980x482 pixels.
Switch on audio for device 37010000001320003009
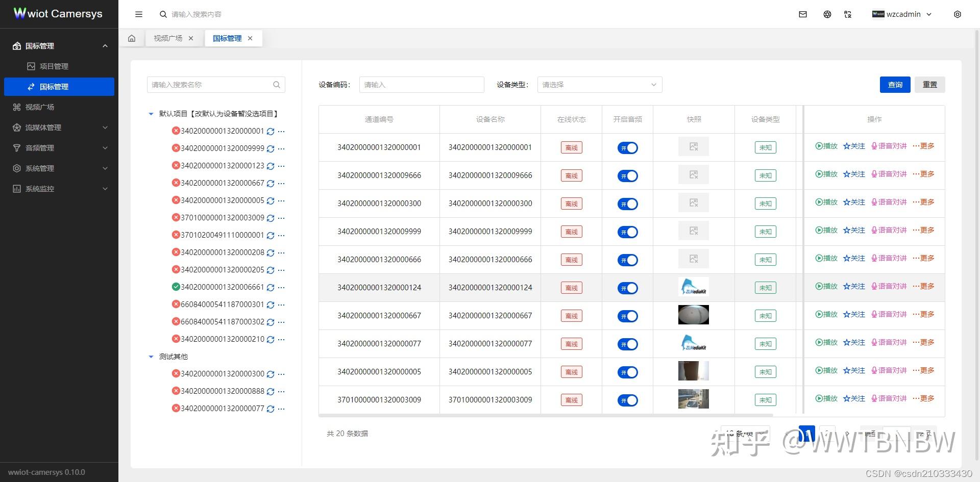click(627, 400)
